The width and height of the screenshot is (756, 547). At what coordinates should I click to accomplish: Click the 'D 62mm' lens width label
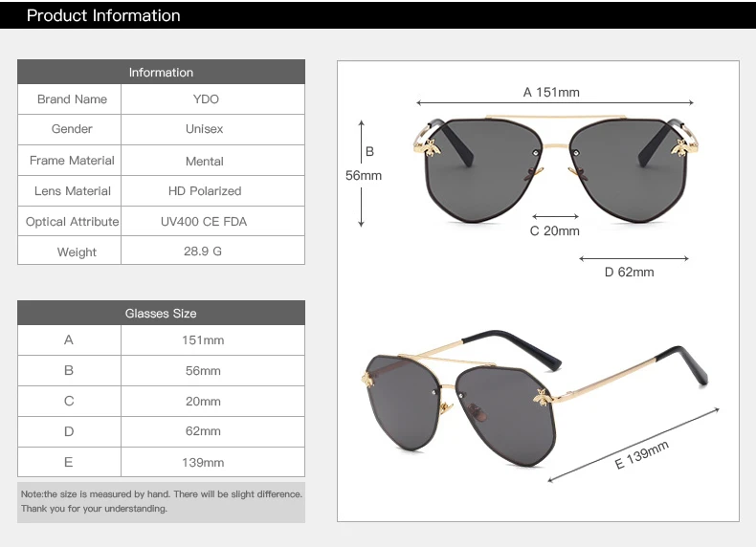click(x=629, y=273)
